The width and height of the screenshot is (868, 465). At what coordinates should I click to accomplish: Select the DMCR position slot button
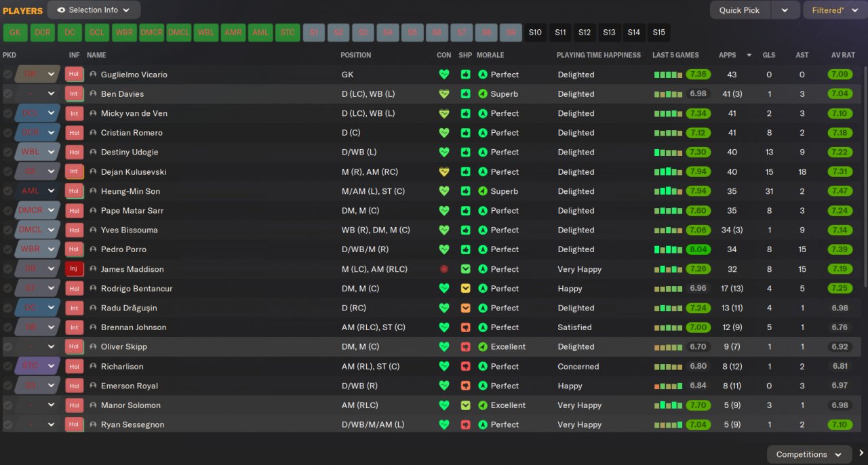(152, 33)
